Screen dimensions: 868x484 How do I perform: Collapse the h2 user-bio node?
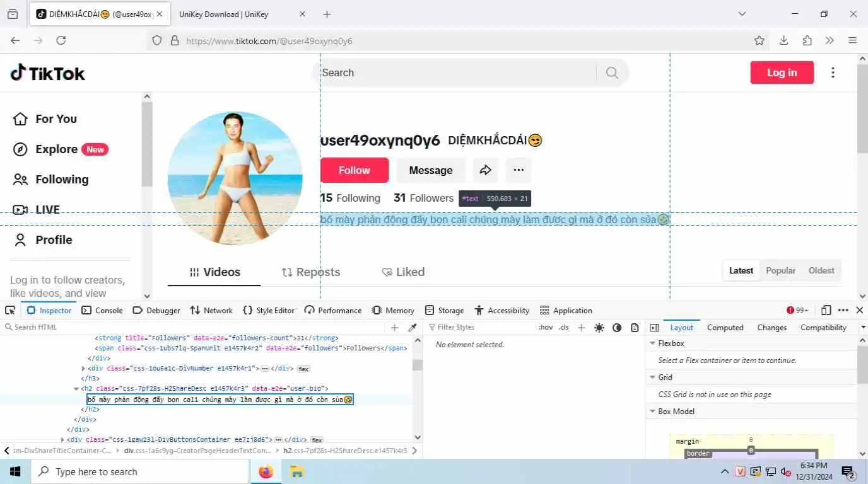pyautogui.click(x=76, y=389)
